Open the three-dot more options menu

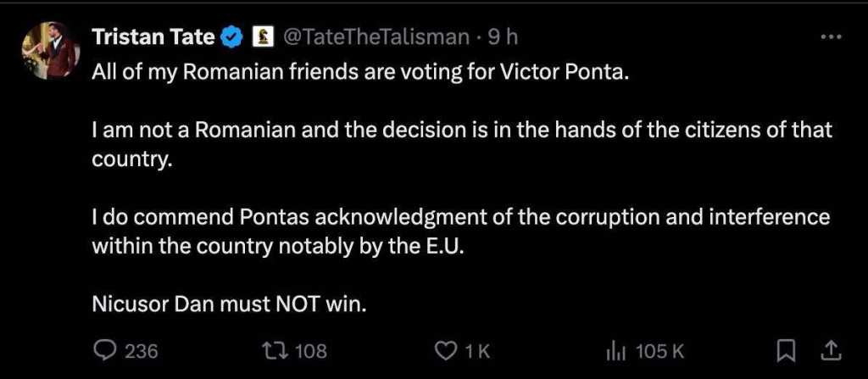[x=832, y=36]
